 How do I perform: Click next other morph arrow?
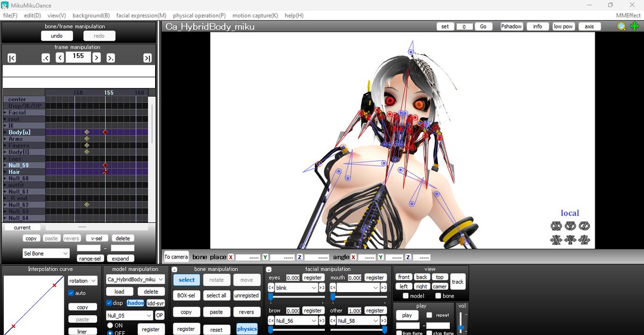(383, 321)
